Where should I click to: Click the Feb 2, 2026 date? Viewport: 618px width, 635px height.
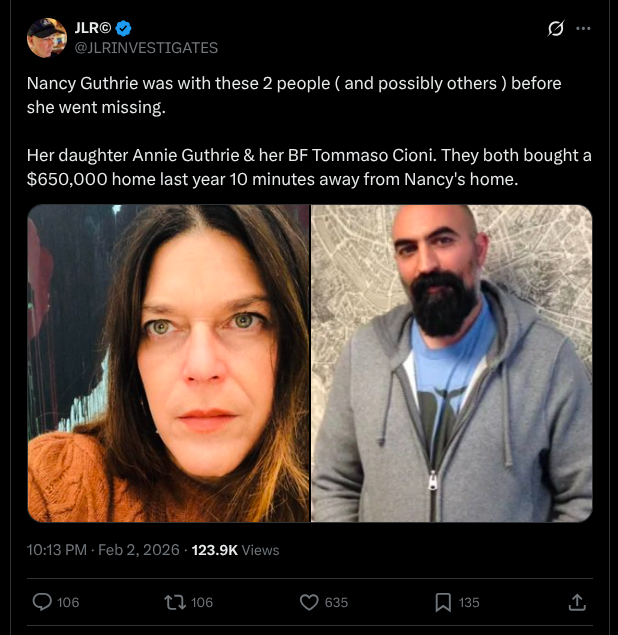(139, 550)
